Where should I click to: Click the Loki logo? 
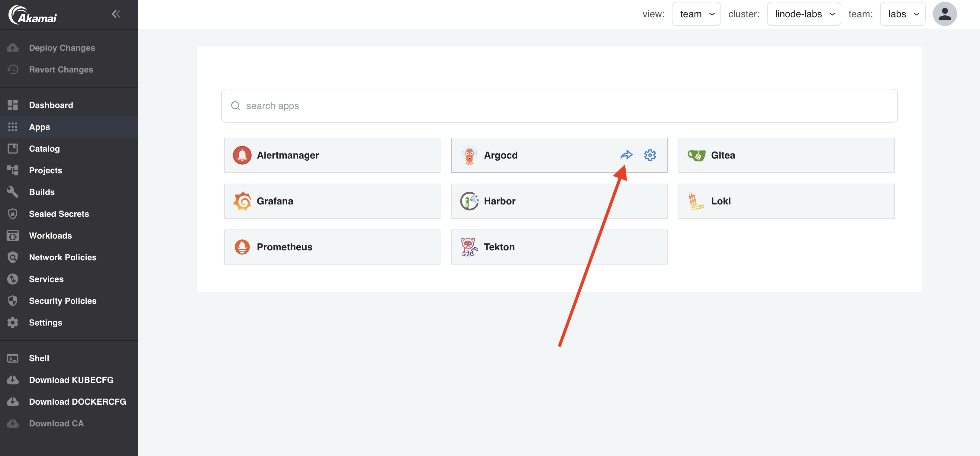(696, 201)
